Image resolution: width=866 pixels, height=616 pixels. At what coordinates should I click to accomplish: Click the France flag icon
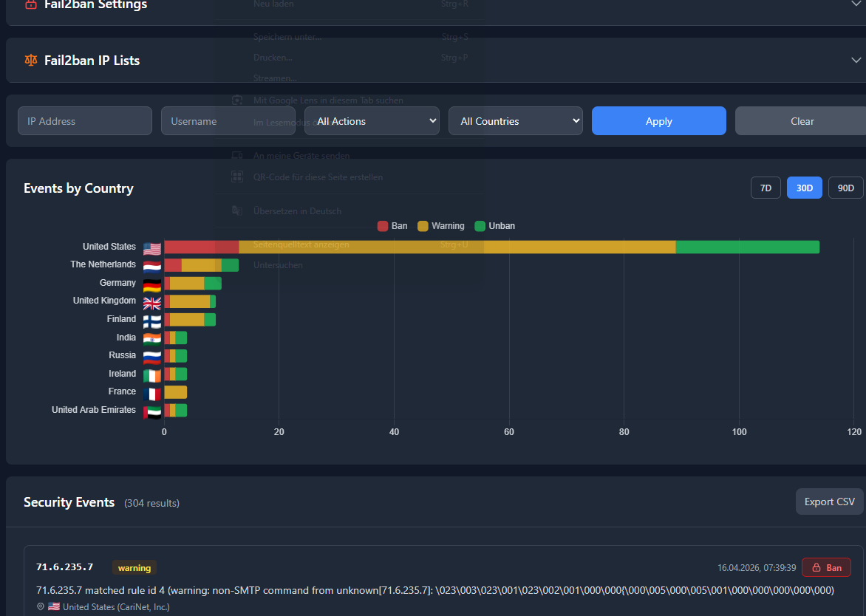click(152, 394)
